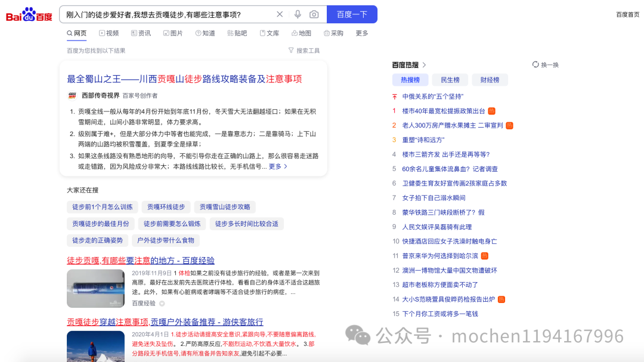Open hot topic 人民文娱评吴磊骑有此理
This screenshot has height=362, width=644.
[437, 227]
